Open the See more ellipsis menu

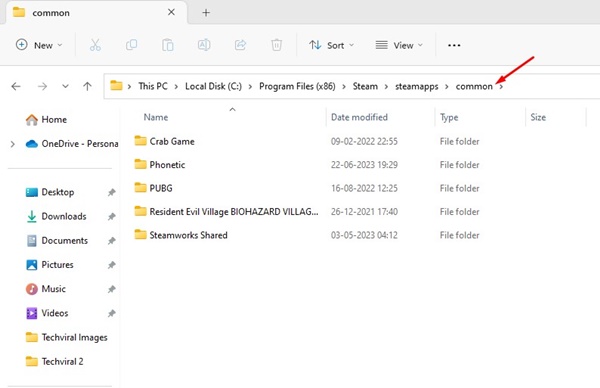click(x=454, y=45)
